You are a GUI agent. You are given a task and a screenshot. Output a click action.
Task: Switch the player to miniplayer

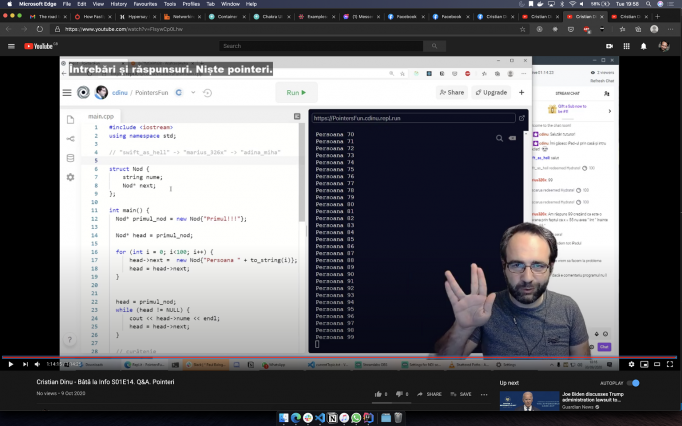coord(644,364)
